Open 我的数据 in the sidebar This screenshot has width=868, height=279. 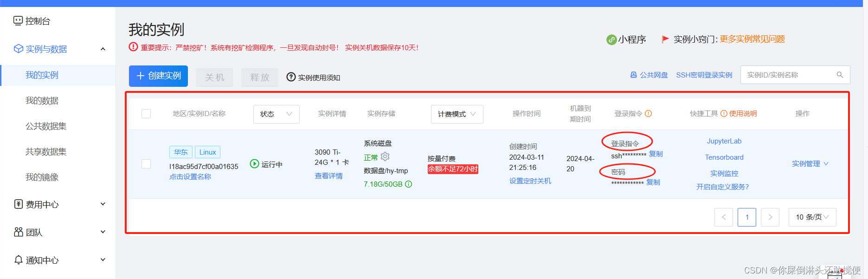(x=42, y=101)
